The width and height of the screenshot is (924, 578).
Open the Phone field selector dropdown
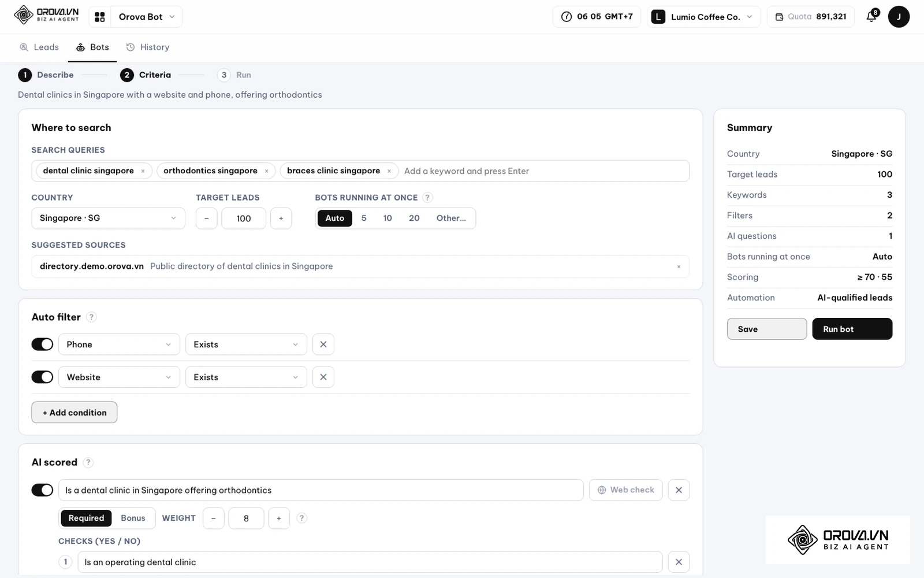(119, 344)
